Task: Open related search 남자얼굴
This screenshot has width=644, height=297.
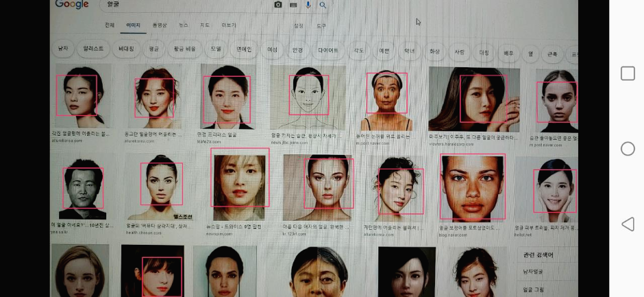Action: 533,272
